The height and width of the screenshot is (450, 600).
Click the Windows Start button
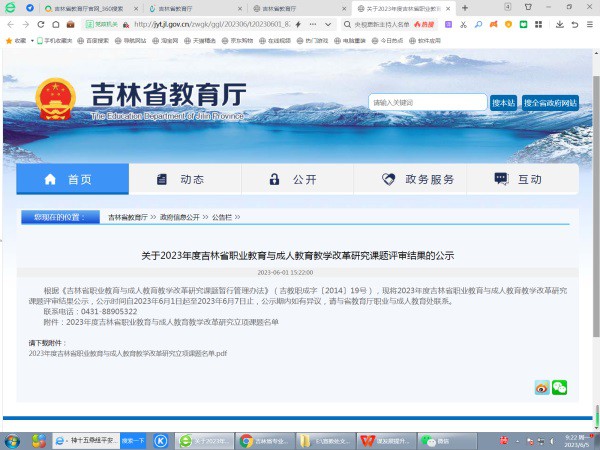[11, 440]
